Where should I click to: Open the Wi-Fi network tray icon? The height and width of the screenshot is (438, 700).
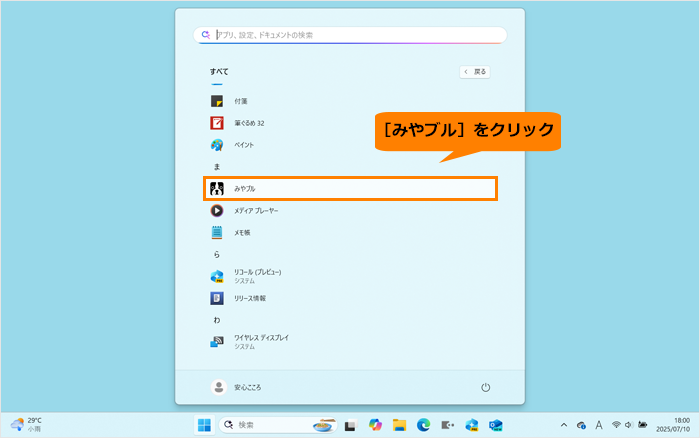[x=616, y=425]
